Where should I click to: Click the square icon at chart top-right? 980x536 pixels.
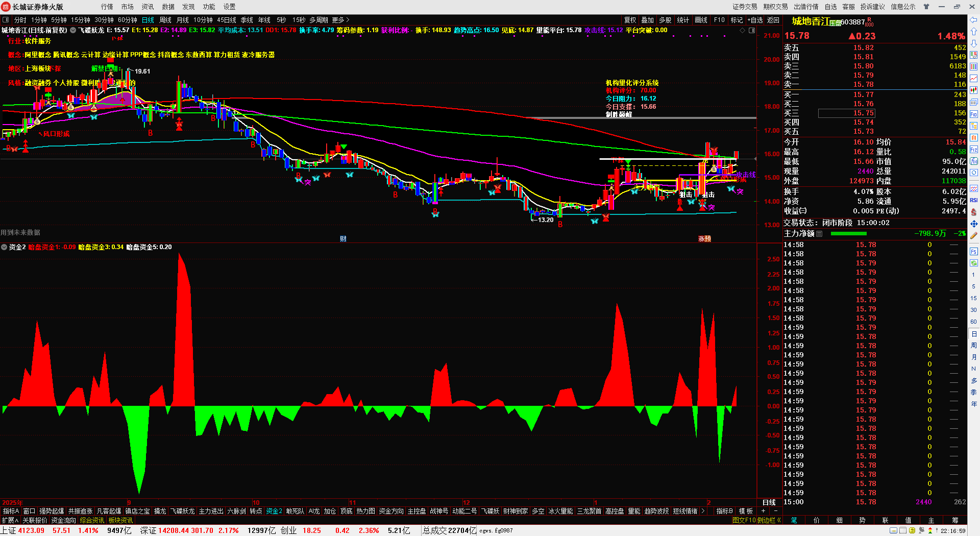(x=751, y=30)
